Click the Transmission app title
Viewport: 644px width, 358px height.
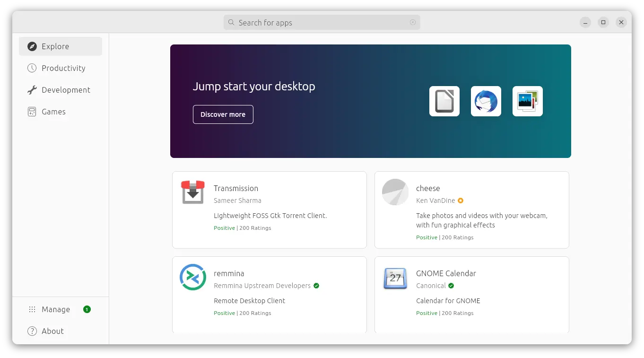[x=236, y=188]
